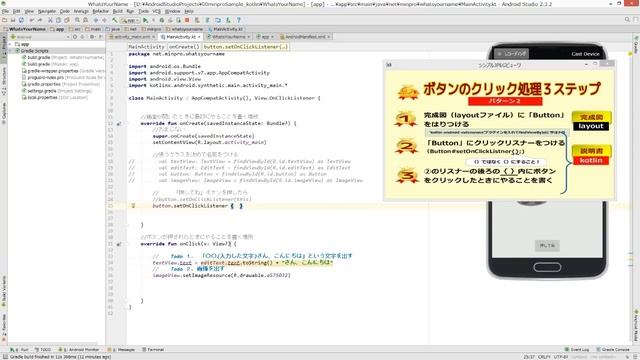Click the whatsyourname package breadcrumb in navigation bar

[184, 29]
